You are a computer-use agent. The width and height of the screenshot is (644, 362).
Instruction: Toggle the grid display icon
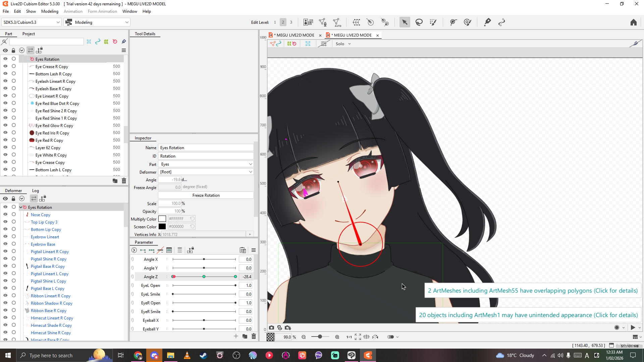click(x=323, y=44)
